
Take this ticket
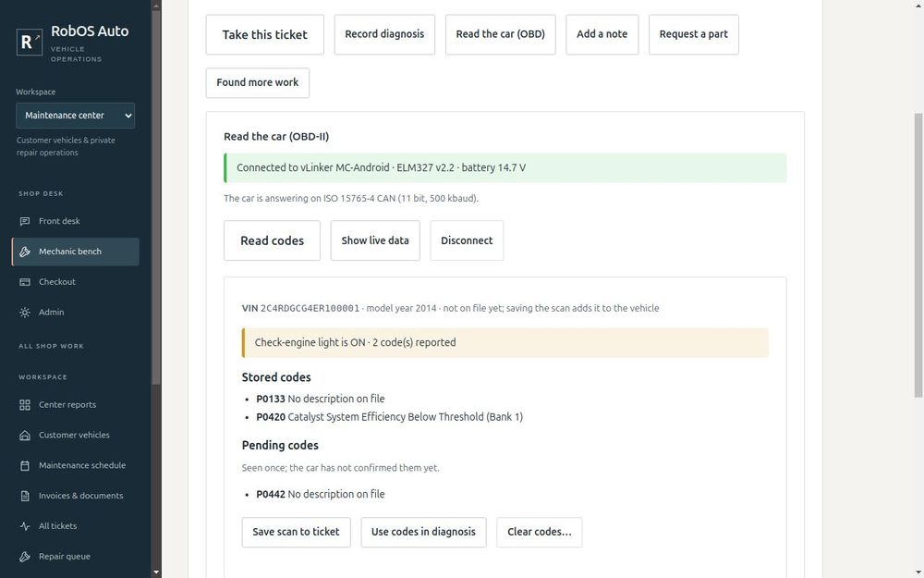point(264,35)
